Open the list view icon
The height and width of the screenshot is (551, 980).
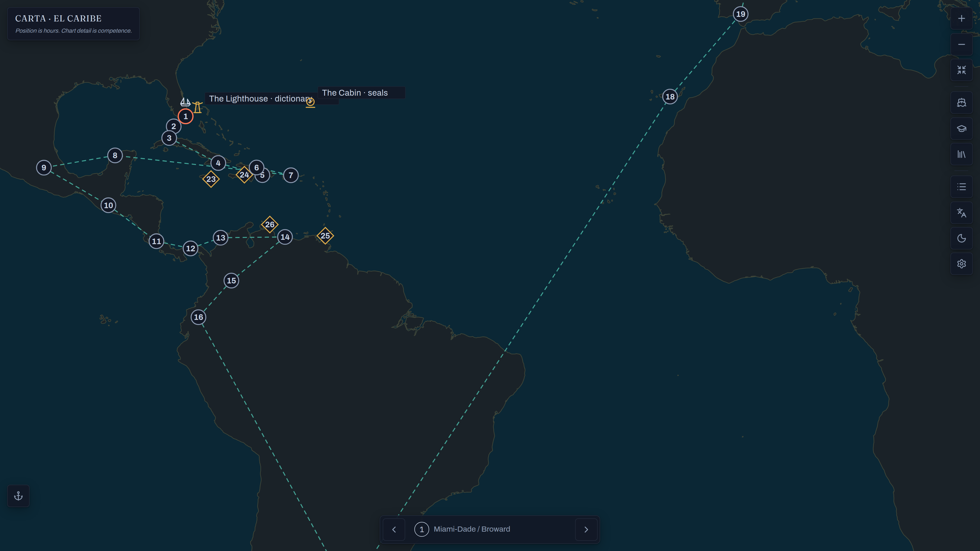point(961,187)
